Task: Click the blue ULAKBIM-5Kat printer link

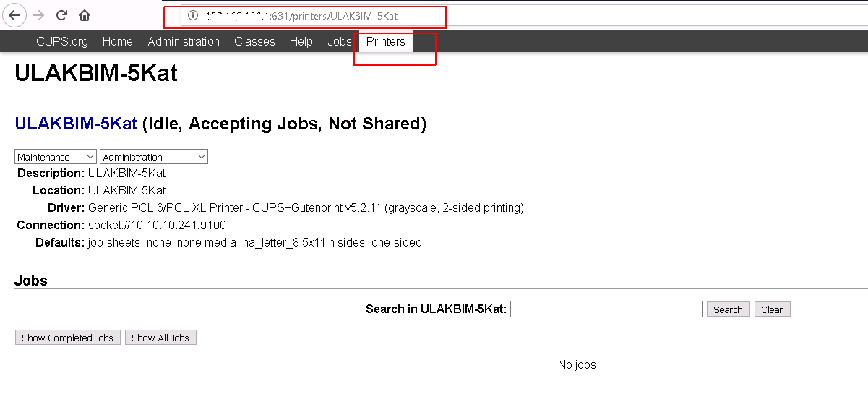Action: pyautogui.click(x=76, y=124)
